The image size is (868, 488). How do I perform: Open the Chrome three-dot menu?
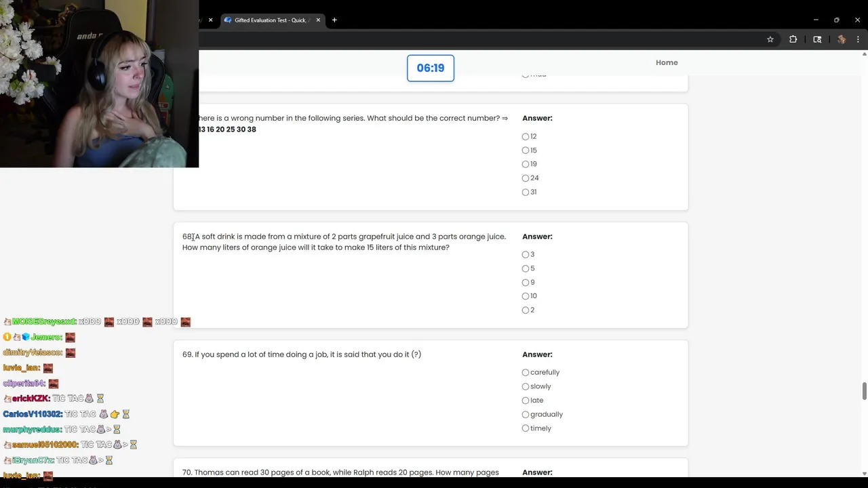[x=858, y=39]
